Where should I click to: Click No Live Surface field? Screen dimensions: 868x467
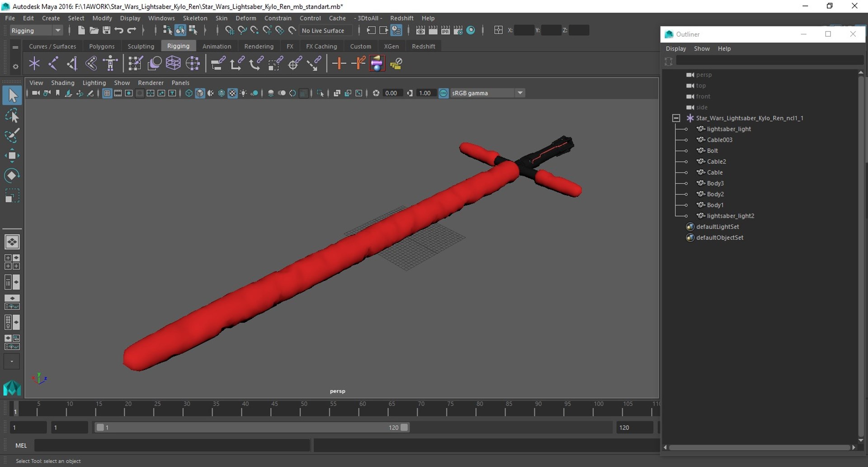325,30
